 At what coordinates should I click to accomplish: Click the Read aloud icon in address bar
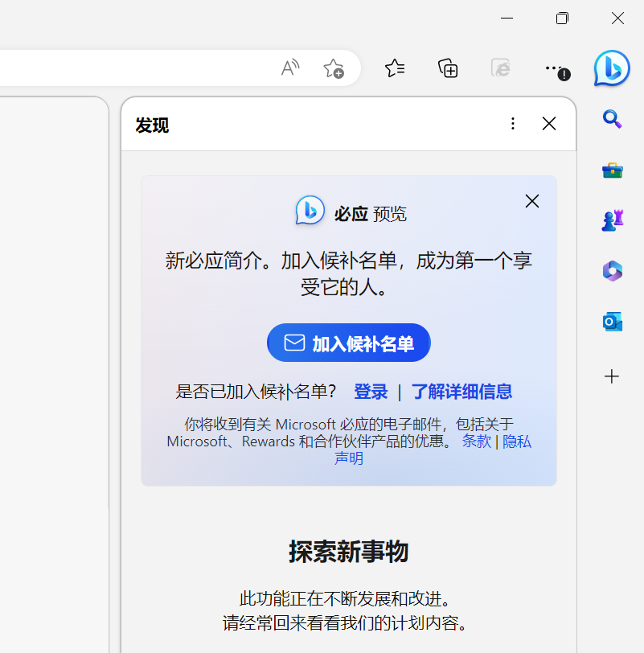[290, 68]
